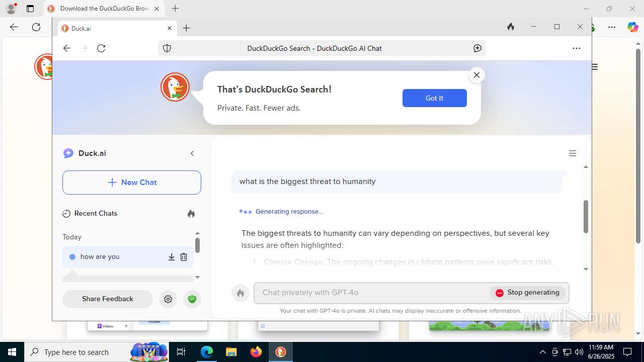The image size is (644, 362).
Task: Dismiss the DuckDuckGo Search popup with X
Action: coord(476,75)
